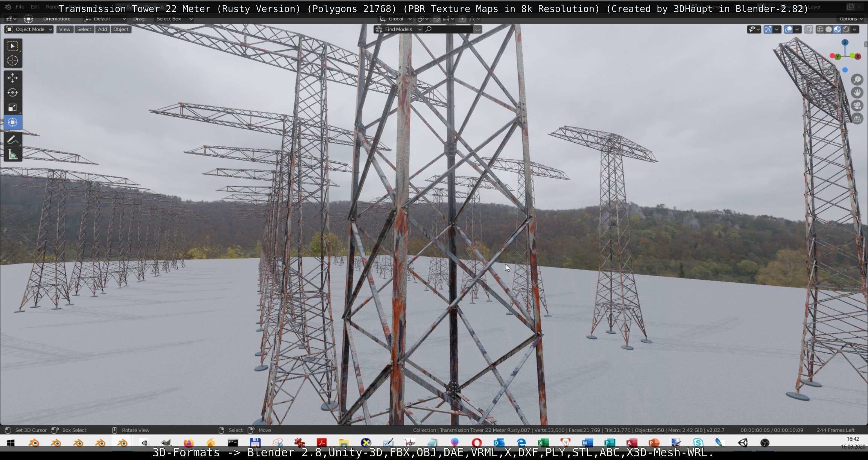Open the Add menu
868x460 pixels.
(102, 29)
